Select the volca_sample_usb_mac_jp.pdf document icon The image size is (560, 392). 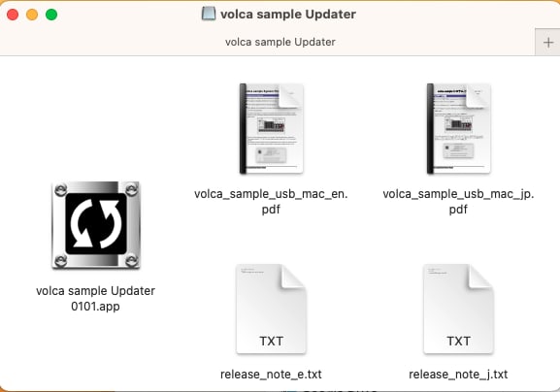458,129
